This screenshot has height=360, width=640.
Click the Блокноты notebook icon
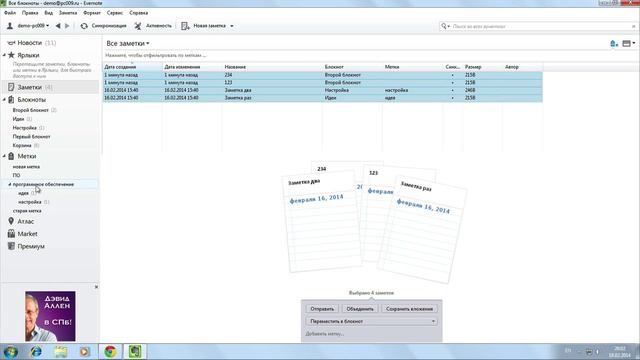point(11,100)
